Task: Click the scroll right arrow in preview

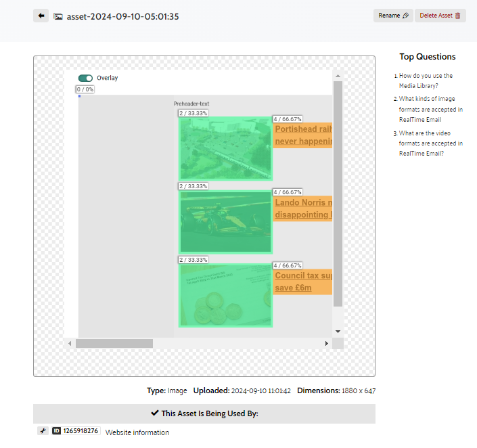Action: point(327,344)
